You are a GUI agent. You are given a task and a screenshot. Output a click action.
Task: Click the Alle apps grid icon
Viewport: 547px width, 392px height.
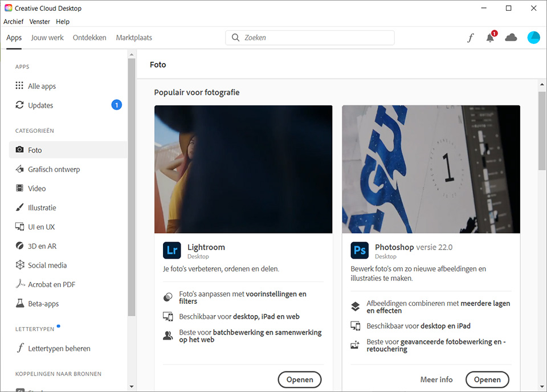click(19, 86)
